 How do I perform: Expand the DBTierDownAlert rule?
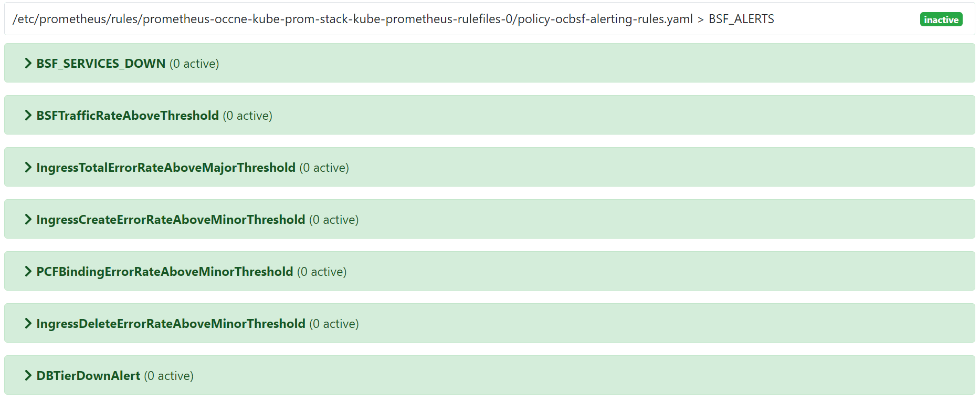[88, 375]
